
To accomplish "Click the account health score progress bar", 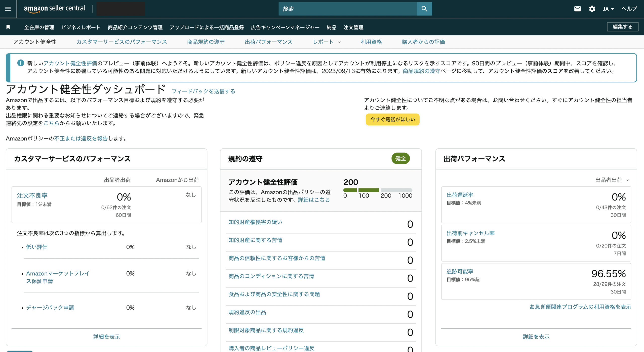I will tap(378, 190).
